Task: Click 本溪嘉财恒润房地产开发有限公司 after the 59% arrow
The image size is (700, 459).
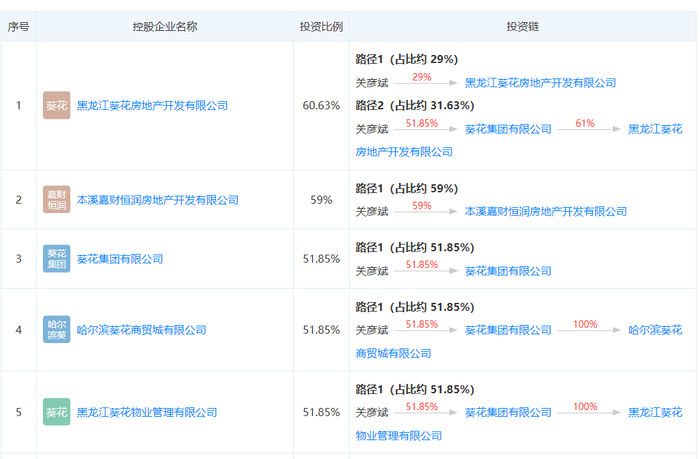Action: [x=546, y=211]
